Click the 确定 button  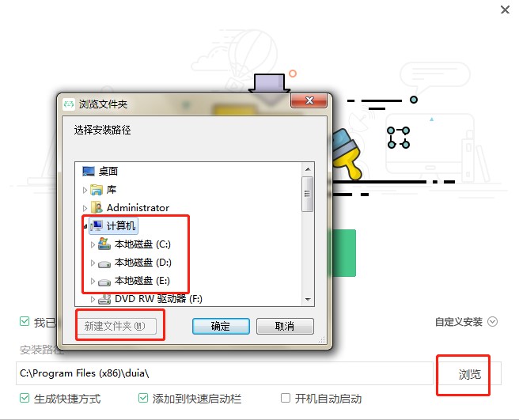[221, 327]
